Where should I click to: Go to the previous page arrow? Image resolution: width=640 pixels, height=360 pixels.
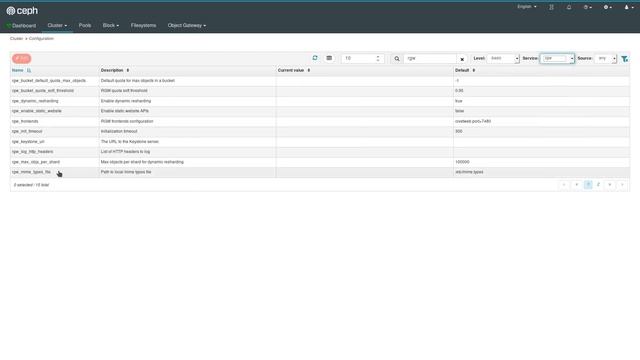pyautogui.click(x=576, y=185)
